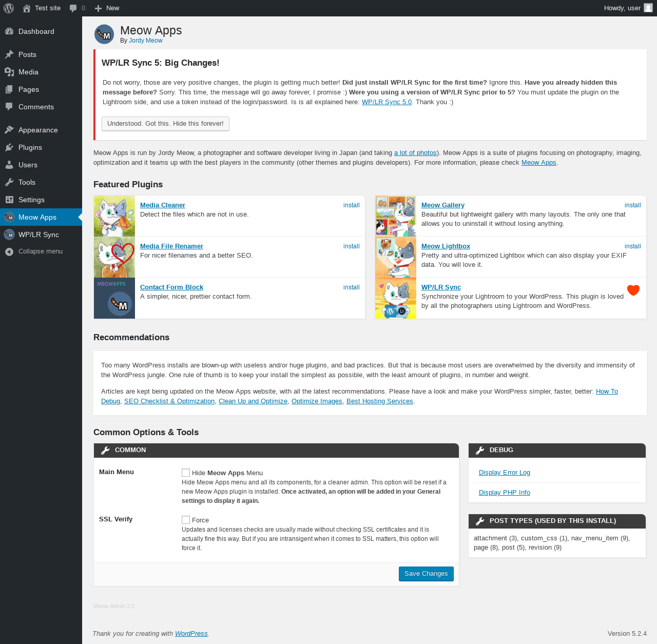Screen dimensions: 657x644
Task: Install the Contact Form Block plugin
Action: coord(352,287)
